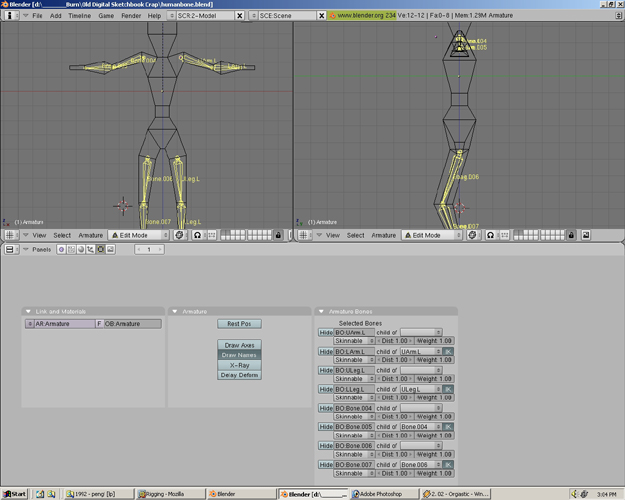Viewport: 625px width, 500px height.
Task: Click the info window type icon in the top header
Action: pyautogui.click(x=10, y=16)
